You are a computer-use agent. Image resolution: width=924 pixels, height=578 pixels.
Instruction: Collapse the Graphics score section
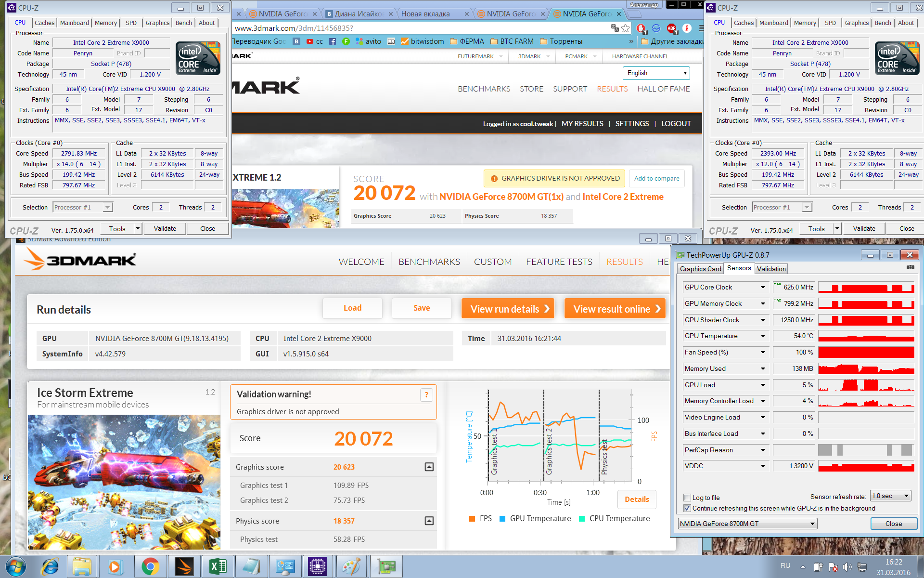429,467
